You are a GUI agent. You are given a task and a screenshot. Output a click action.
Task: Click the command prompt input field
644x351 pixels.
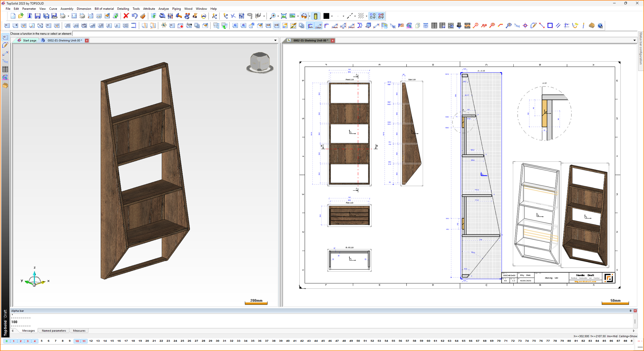click(x=355, y=34)
